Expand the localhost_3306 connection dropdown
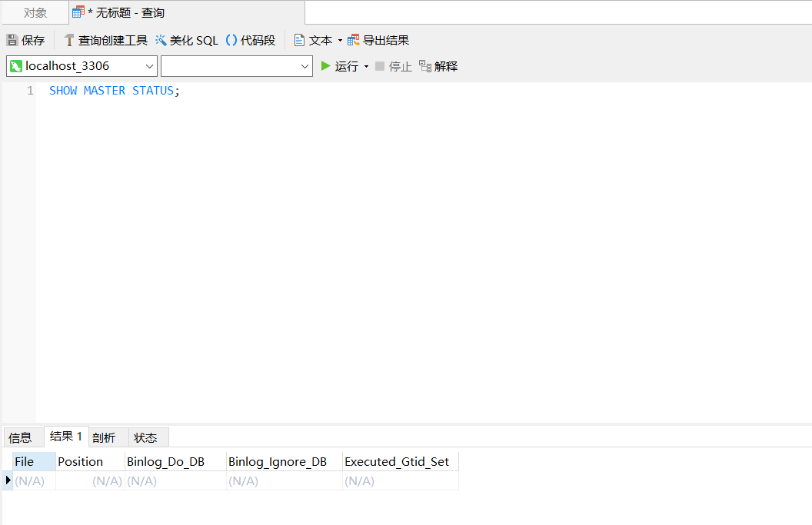The height and width of the screenshot is (525, 812). point(149,67)
